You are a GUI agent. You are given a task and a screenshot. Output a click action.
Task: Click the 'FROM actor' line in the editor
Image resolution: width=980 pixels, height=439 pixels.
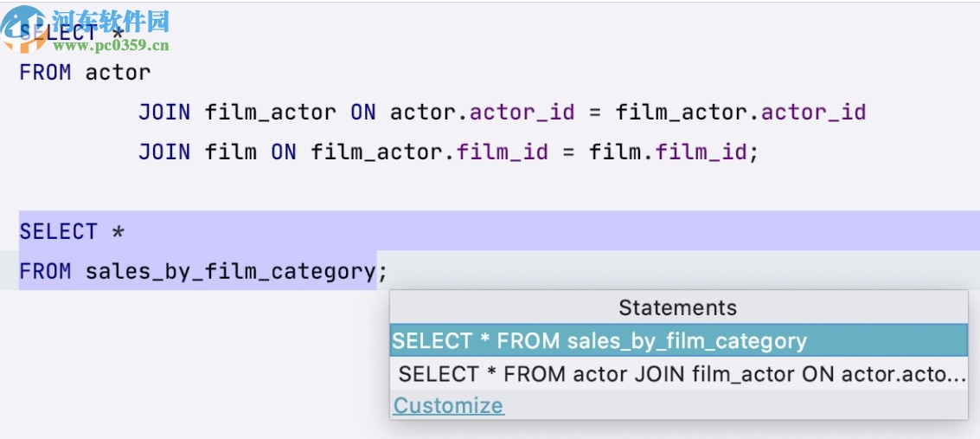coord(85,73)
